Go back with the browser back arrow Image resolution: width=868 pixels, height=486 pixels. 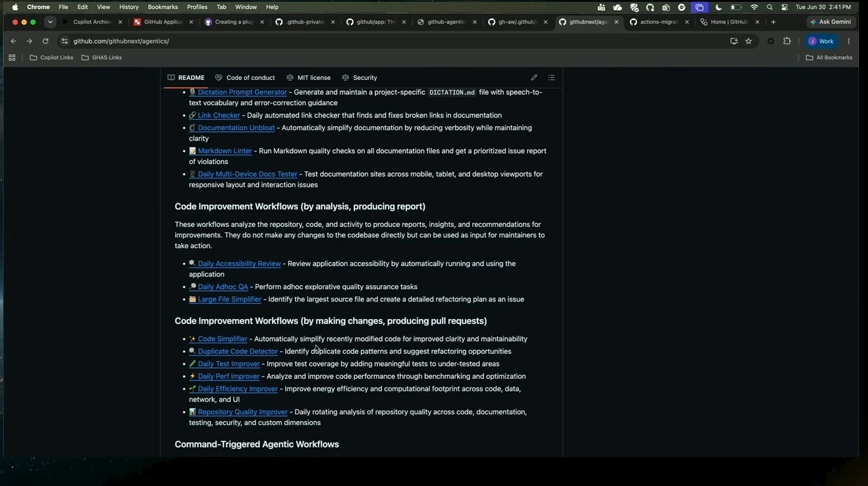point(13,41)
